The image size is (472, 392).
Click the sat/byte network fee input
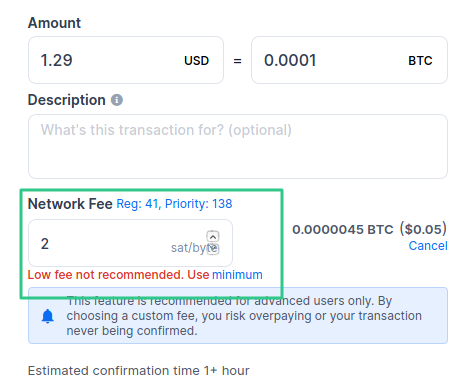click(130, 243)
